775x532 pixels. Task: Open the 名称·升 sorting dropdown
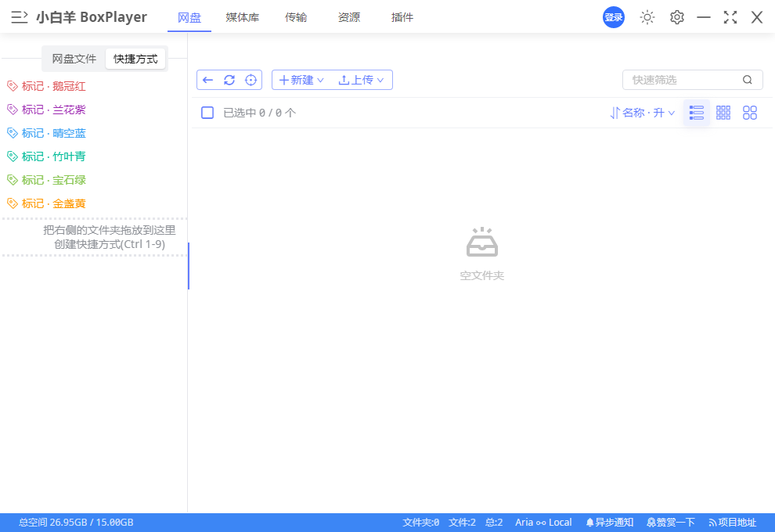[x=642, y=112]
